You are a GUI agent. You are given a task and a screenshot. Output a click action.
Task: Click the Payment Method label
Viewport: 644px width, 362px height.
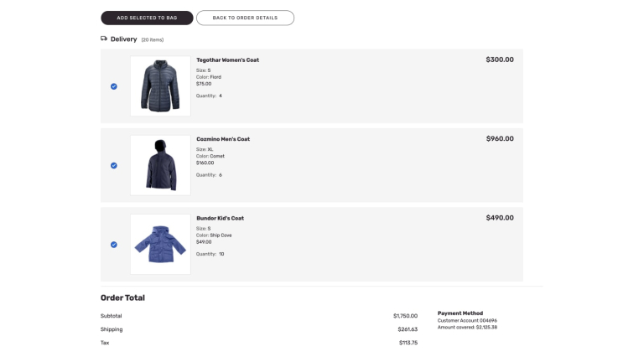pos(460,313)
